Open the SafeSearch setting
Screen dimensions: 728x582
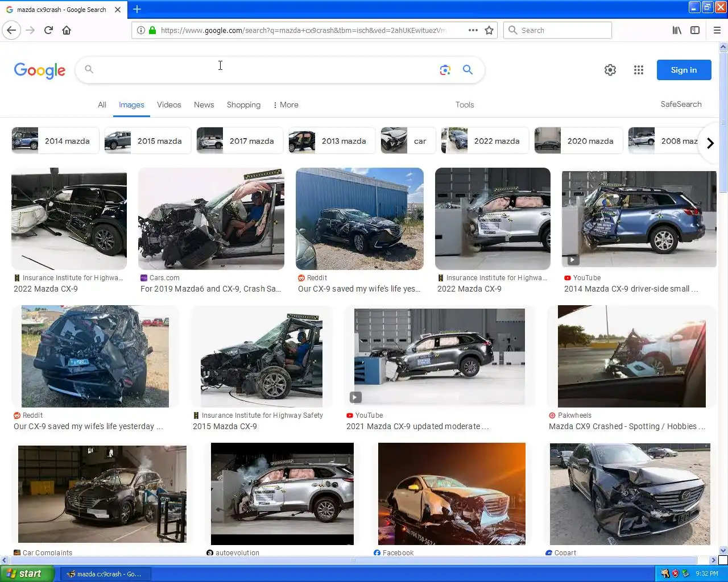pos(681,104)
